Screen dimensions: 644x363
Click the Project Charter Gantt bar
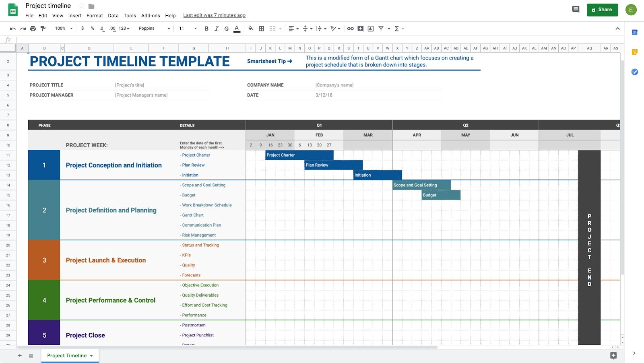pos(299,155)
